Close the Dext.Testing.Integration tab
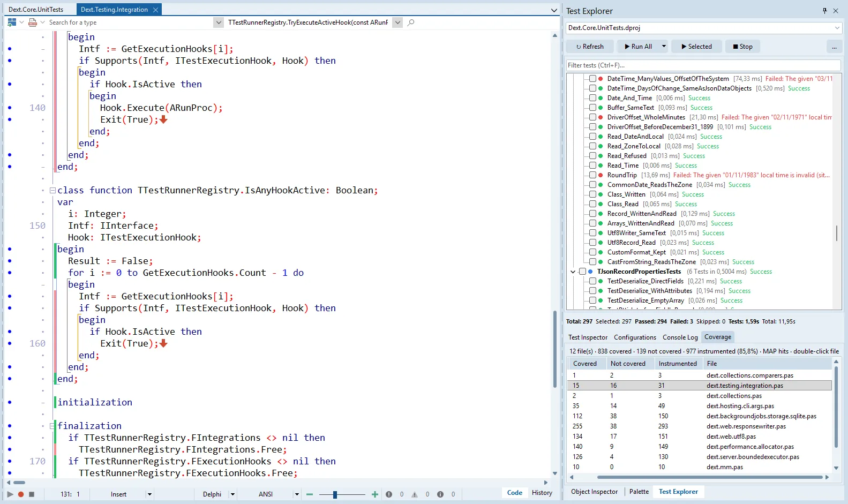Screen dimensions: 848x504 155,10
